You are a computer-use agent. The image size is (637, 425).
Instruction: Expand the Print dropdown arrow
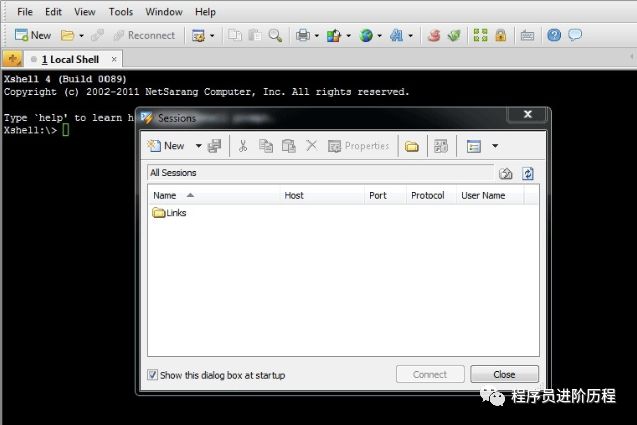(316, 36)
